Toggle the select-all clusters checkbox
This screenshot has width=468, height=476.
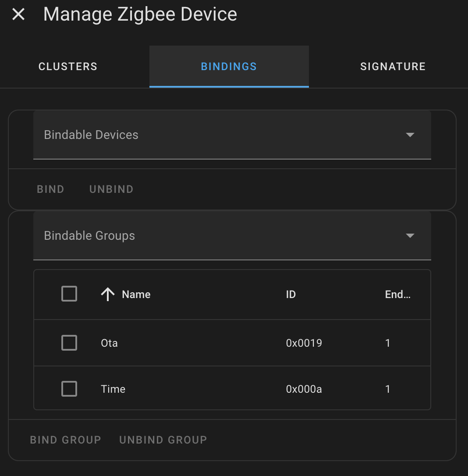click(69, 294)
